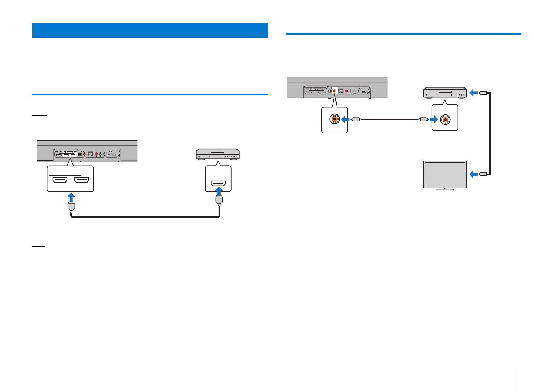Click the blue arrow pointing to the upper-right player
The width and height of the screenshot is (554, 392).
click(x=474, y=93)
